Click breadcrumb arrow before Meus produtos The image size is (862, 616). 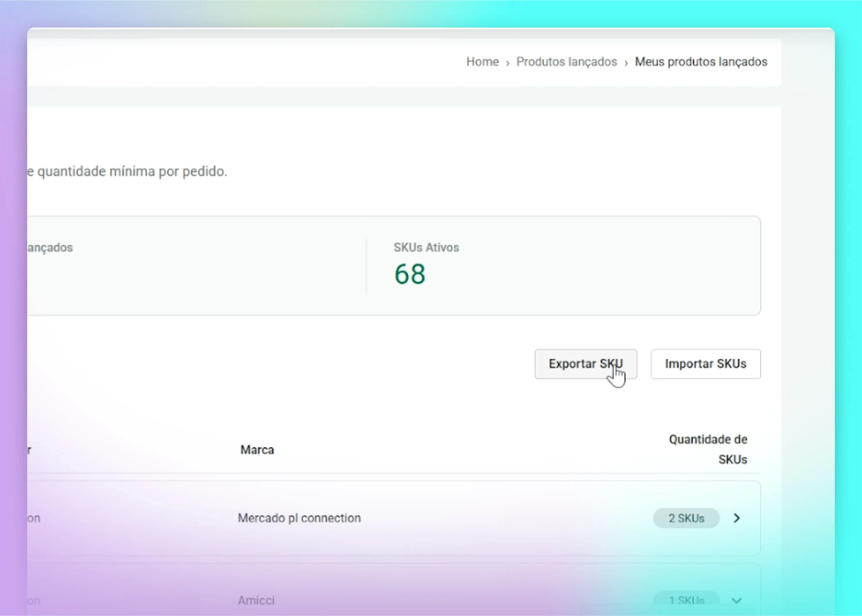(x=626, y=63)
